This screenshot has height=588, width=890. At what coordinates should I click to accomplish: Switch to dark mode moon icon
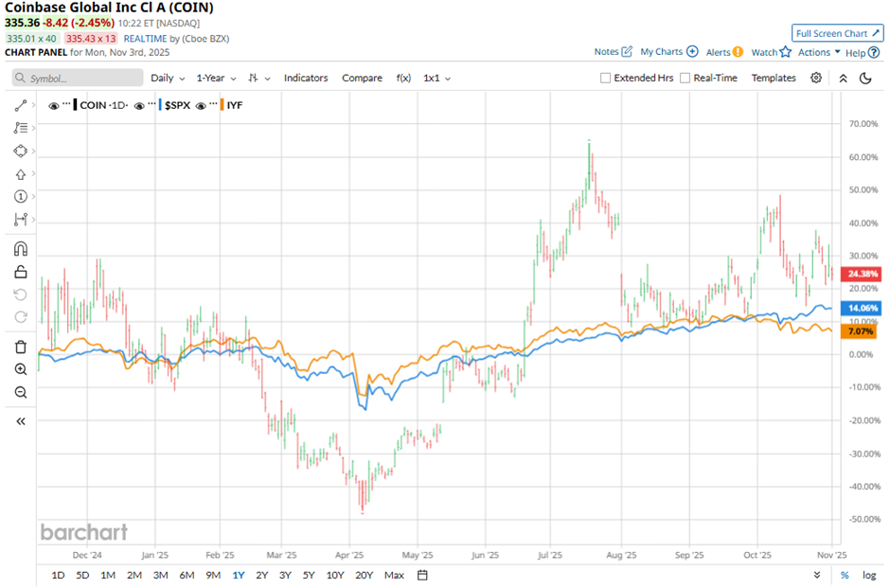point(865,78)
